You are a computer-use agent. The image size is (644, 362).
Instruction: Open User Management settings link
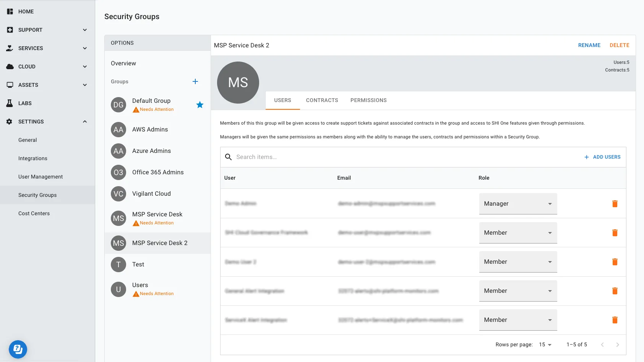point(41,177)
